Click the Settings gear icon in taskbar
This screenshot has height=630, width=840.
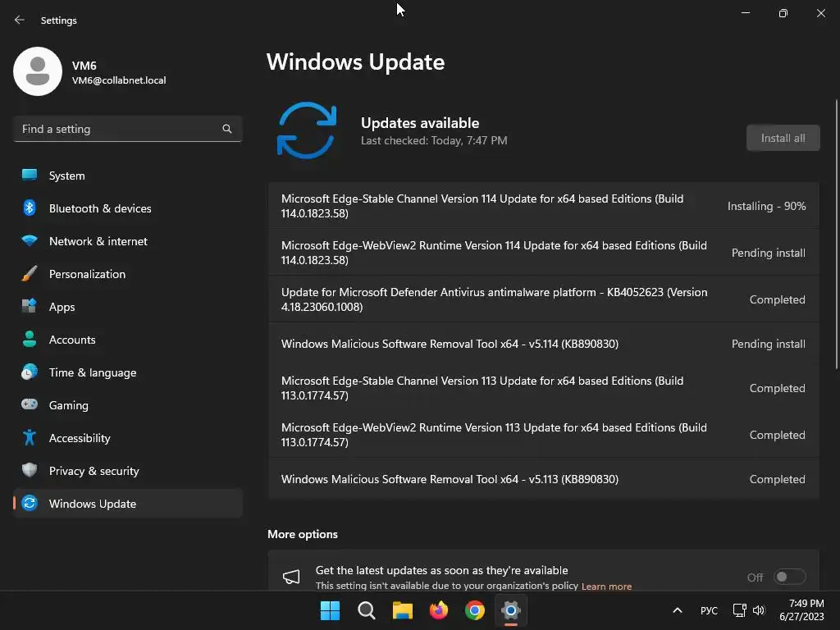point(511,610)
